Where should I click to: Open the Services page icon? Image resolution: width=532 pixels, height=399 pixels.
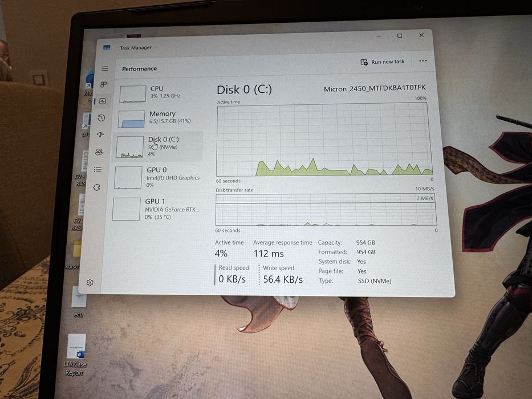coord(97,188)
